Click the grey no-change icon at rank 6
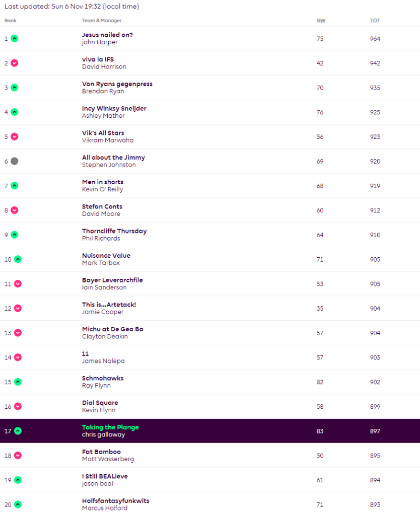Viewport: 420px width, 515px height. point(15,161)
